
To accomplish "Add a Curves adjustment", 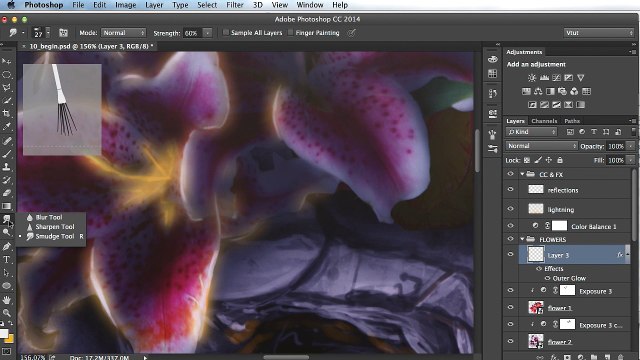I will (x=556, y=78).
